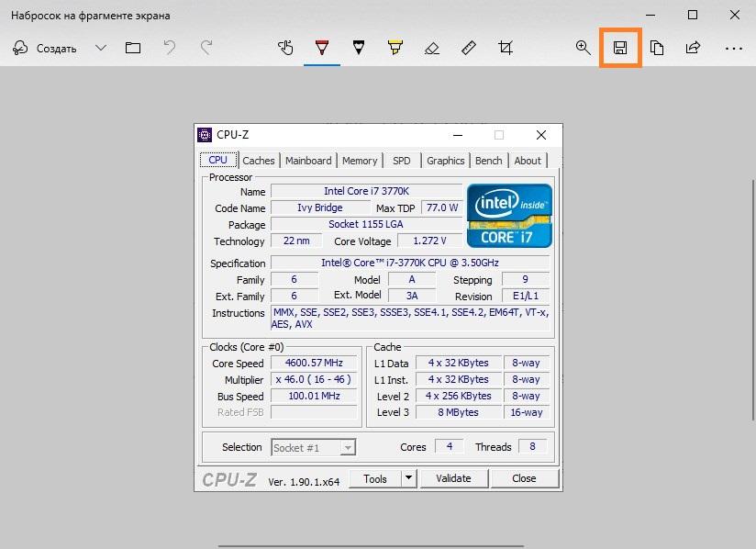Click the Core Voltage value 1.272 V
The width and height of the screenshot is (756, 549).
(429, 241)
